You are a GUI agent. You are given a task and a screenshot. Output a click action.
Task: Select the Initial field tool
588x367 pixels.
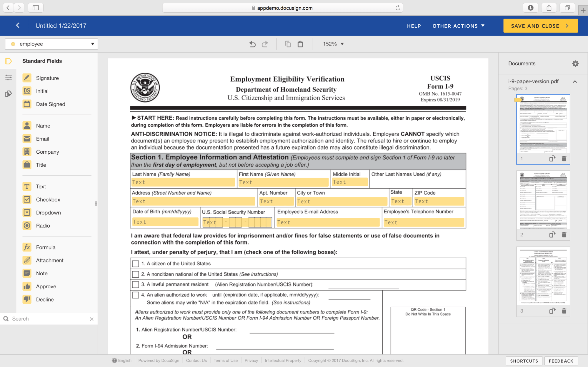click(42, 91)
